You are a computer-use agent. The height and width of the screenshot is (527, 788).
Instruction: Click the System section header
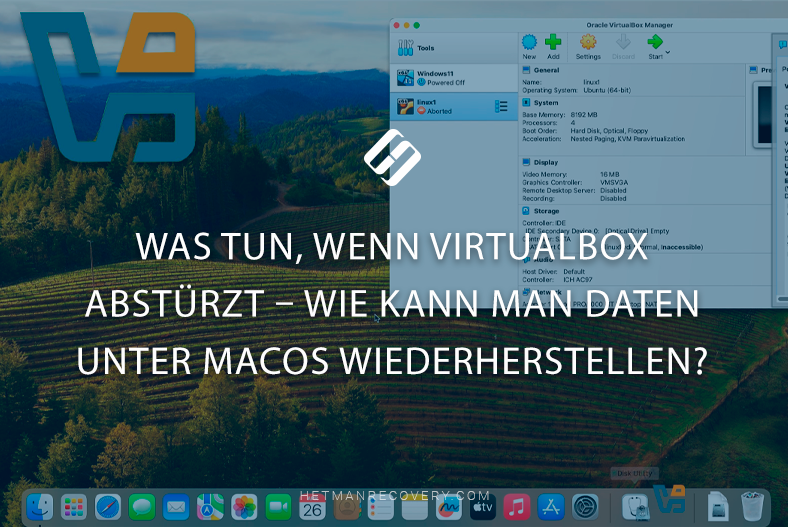(546, 102)
